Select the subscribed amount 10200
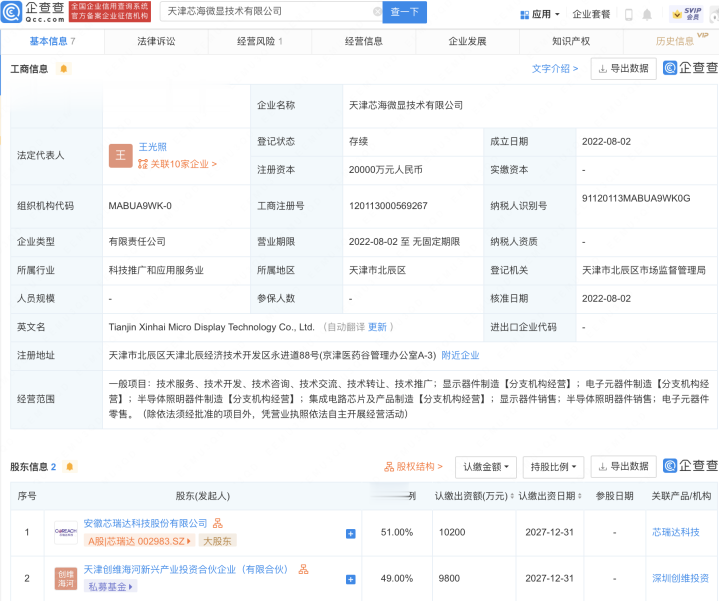719x601 pixels. (452, 532)
